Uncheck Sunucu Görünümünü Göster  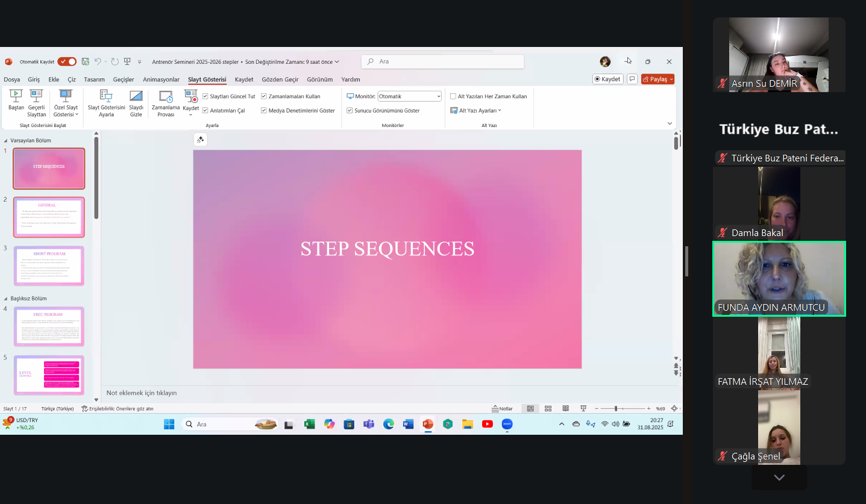click(x=350, y=111)
